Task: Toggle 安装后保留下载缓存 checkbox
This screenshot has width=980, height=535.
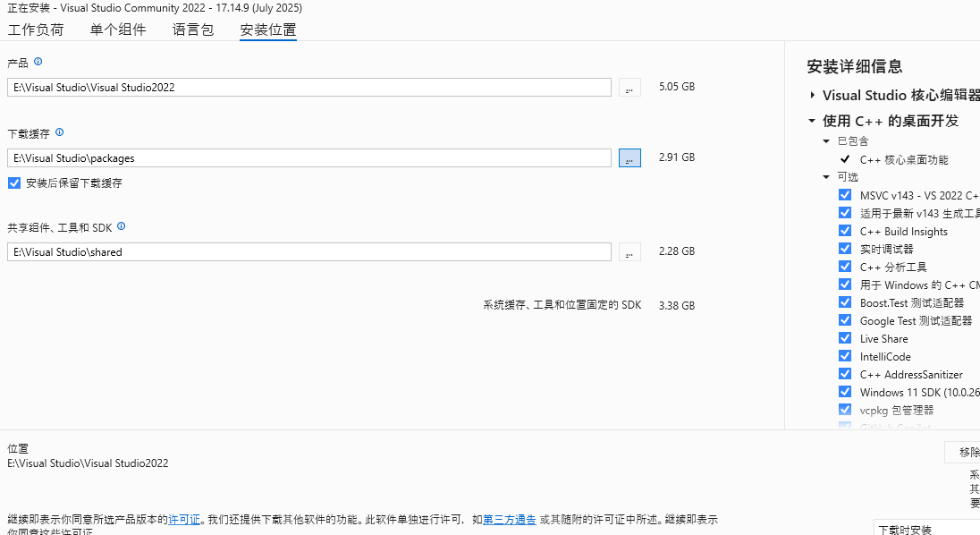Action: [13, 183]
